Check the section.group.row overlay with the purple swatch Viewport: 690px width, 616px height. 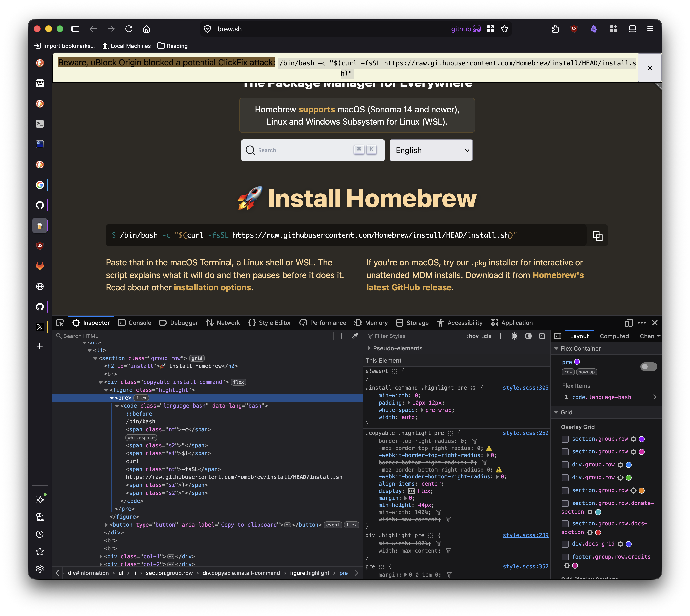pyautogui.click(x=565, y=439)
